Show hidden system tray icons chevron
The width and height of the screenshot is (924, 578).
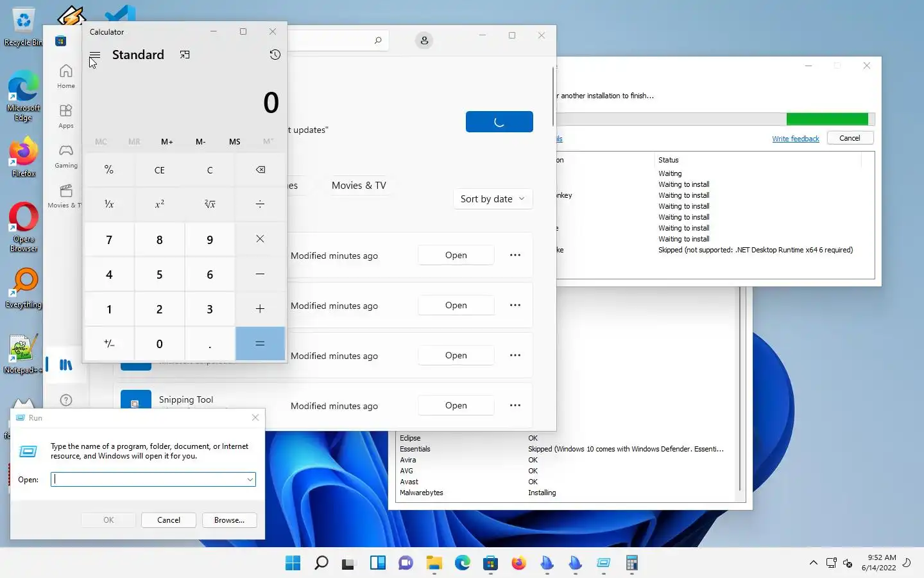click(x=813, y=563)
